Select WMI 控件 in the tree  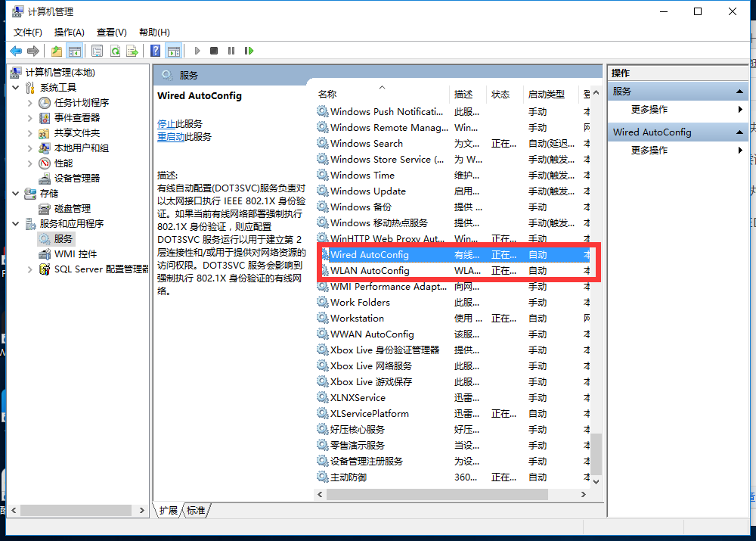(x=75, y=253)
